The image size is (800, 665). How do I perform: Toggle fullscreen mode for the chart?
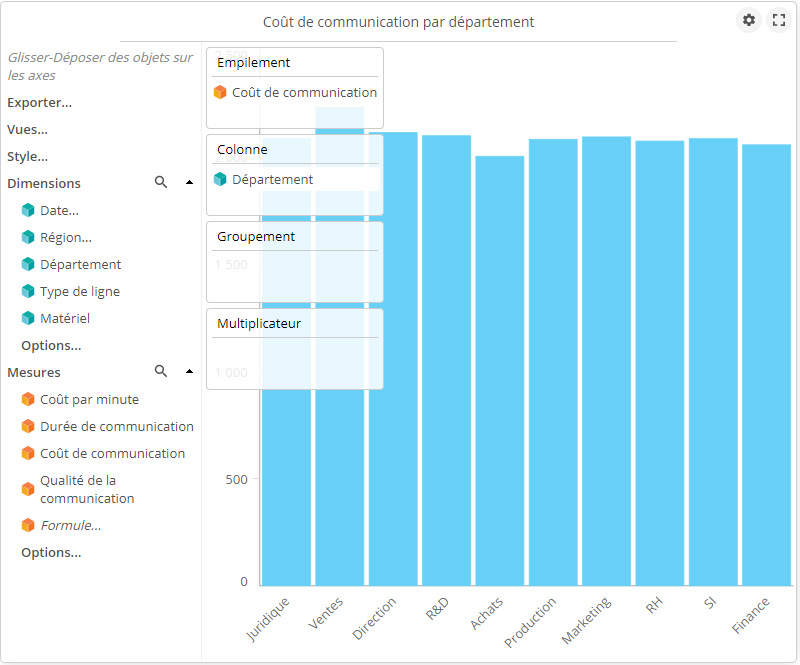(x=779, y=20)
